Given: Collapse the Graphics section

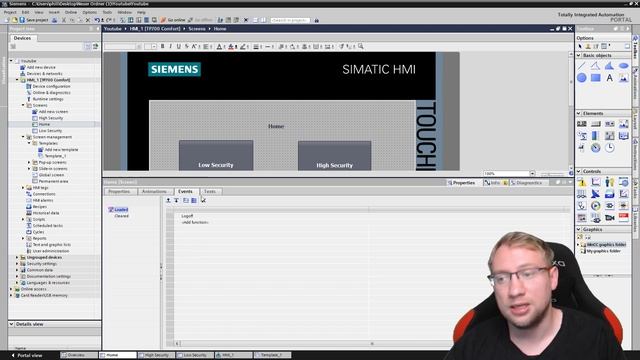Looking at the screenshot, I should click(x=579, y=229).
